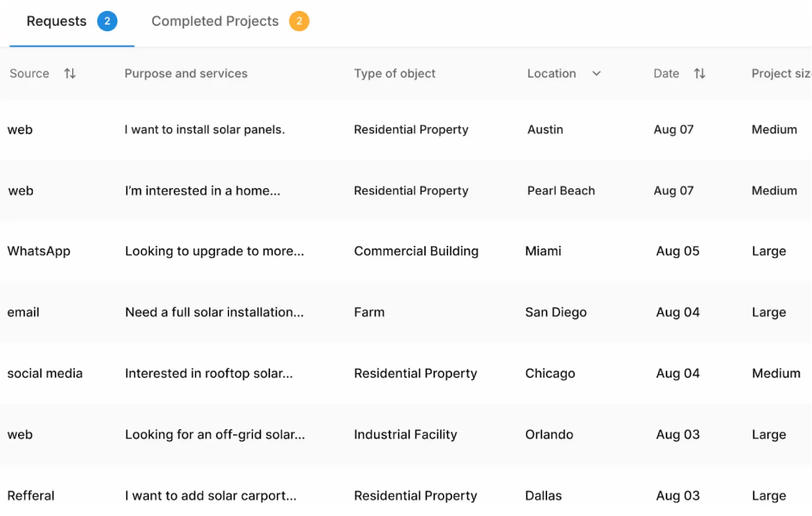Expand the Location filter chevron
This screenshot has width=812, height=516.
pyautogui.click(x=596, y=74)
